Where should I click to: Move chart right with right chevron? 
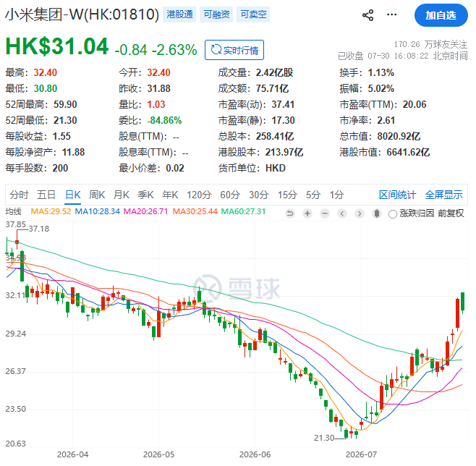tap(360, 213)
